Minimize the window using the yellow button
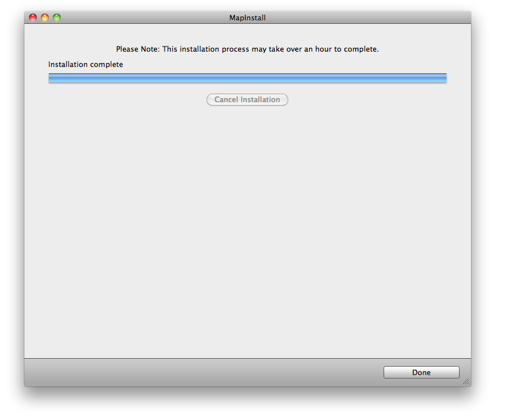The image size is (505, 420). [x=45, y=18]
